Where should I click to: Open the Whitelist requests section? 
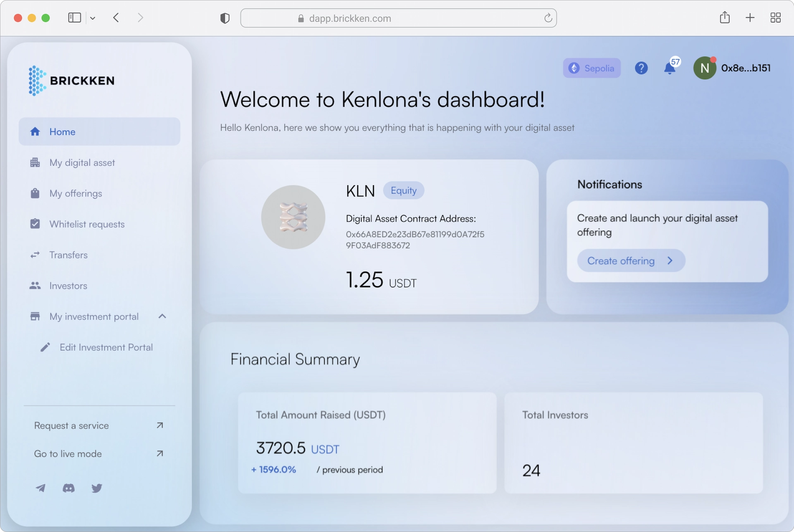[x=87, y=224]
